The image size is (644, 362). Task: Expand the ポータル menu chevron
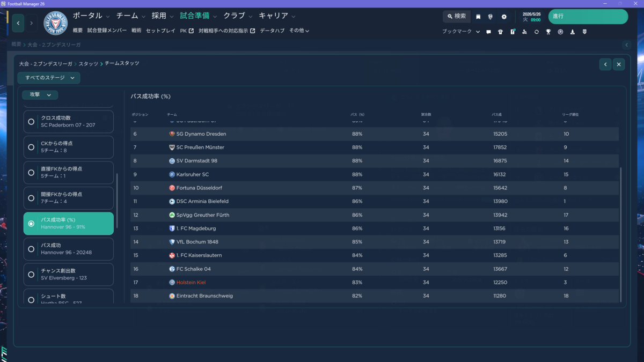pyautogui.click(x=108, y=17)
